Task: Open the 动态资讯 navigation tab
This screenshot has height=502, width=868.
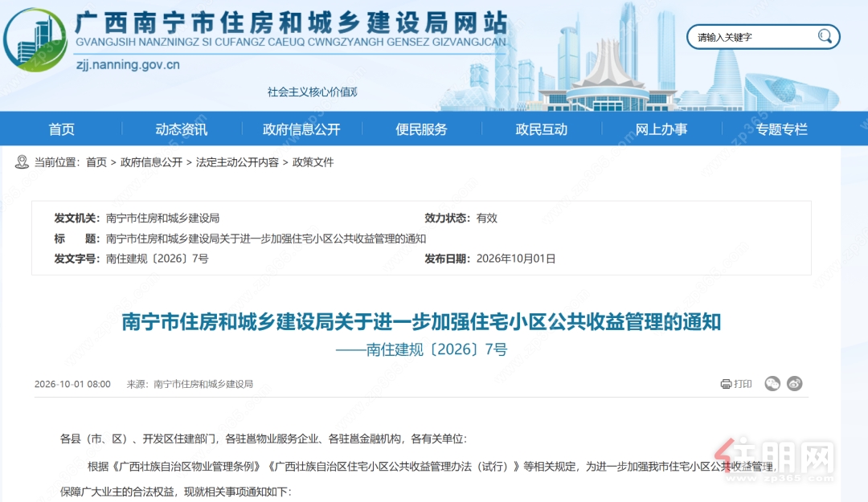Action: 182,129
